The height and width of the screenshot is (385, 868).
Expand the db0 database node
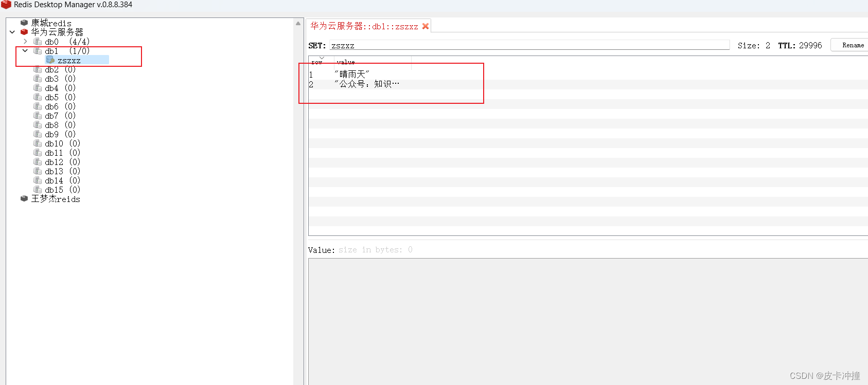pos(25,41)
